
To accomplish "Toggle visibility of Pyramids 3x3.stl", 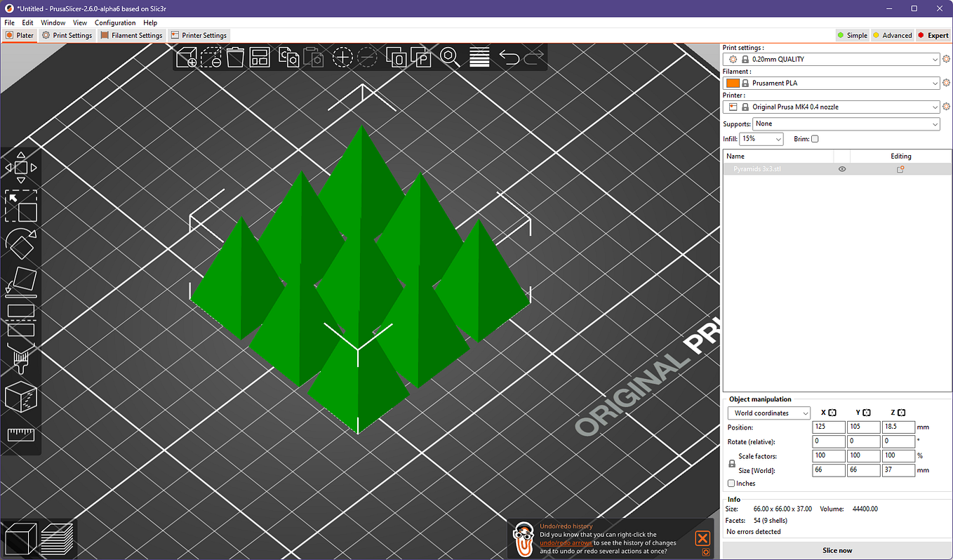I will [x=841, y=168].
